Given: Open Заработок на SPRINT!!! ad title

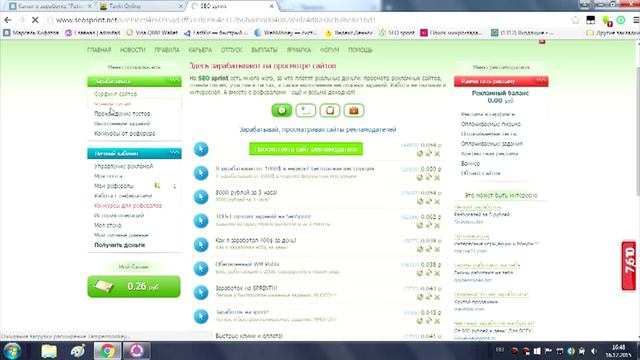Looking at the screenshot, I should pyautogui.click(x=246, y=288).
